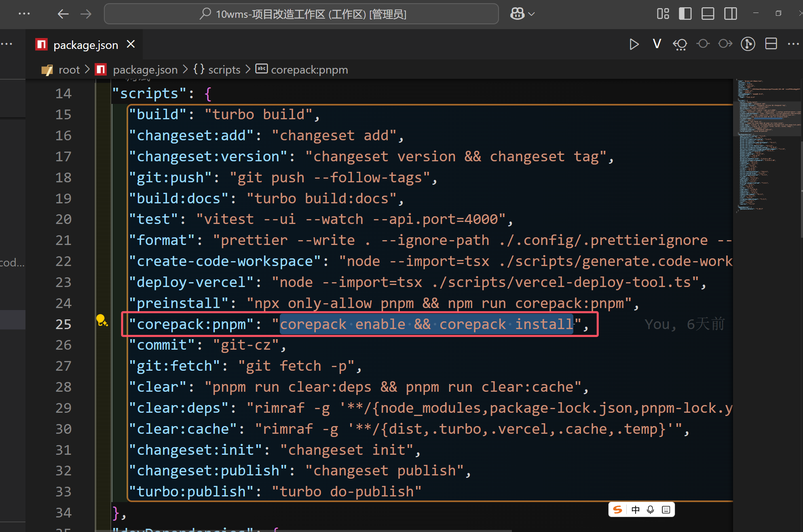Select package.json in the breadcrumb
The height and width of the screenshot is (532, 803).
(145, 70)
